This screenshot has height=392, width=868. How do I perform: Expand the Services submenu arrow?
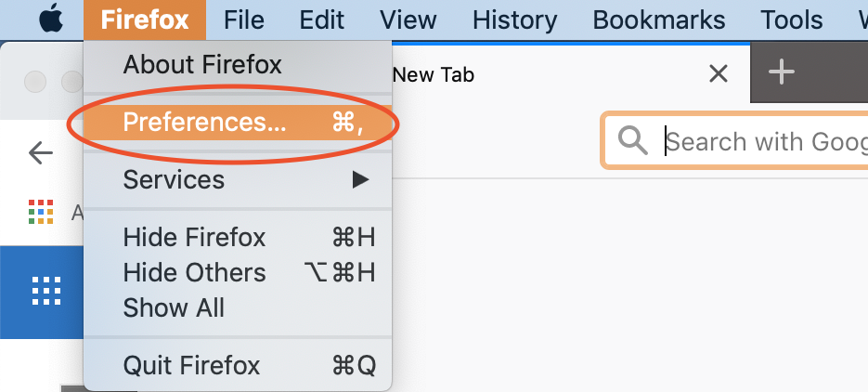pyautogui.click(x=360, y=179)
